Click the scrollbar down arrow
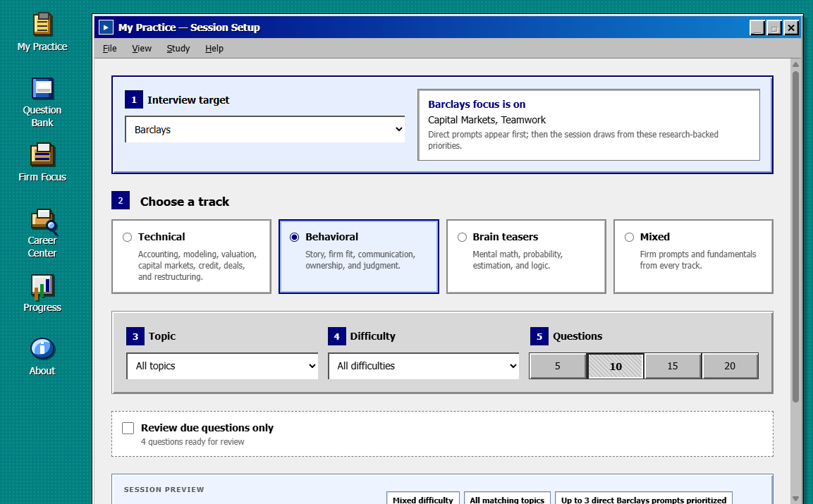The image size is (813, 504). pos(795,499)
